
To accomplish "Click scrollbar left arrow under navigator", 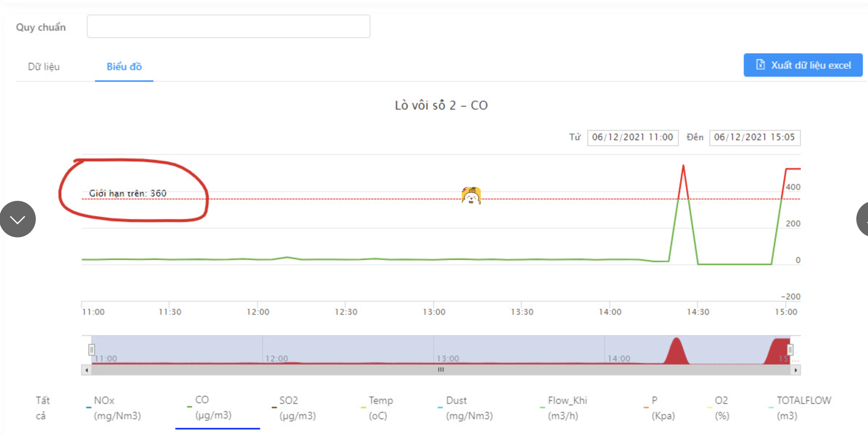I will [87, 370].
